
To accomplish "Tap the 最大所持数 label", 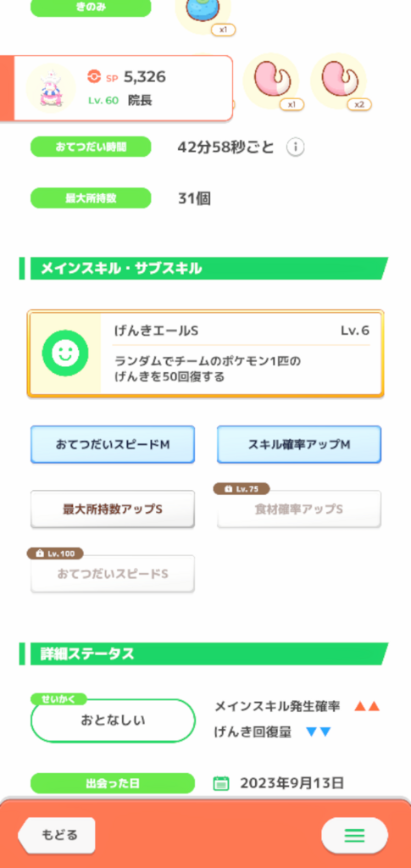I will (91, 198).
